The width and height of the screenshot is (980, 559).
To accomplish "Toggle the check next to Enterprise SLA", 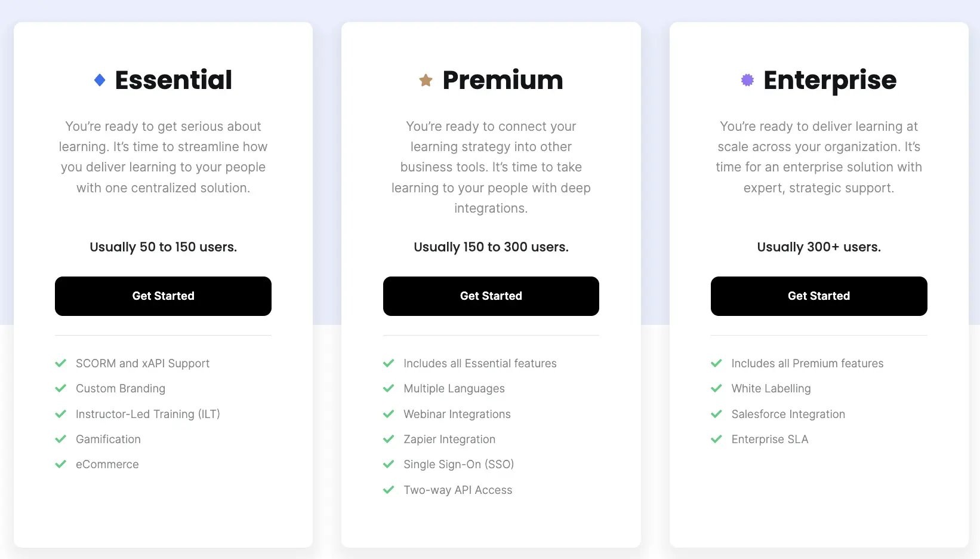I will click(x=716, y=439).
